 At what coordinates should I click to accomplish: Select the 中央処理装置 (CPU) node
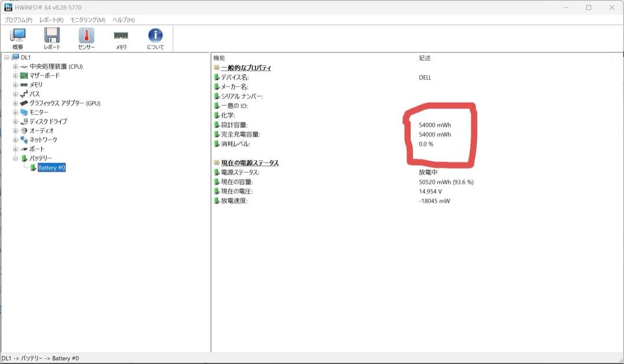click(x=56, y=66)
